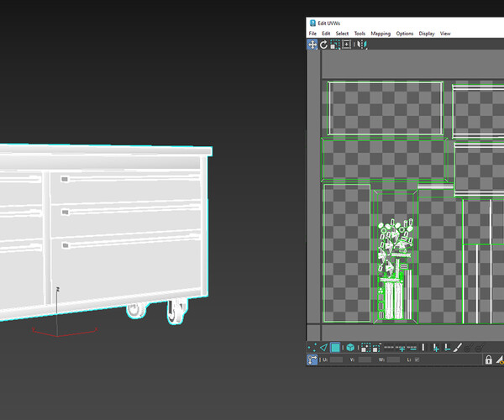Toggle the Lock Selection padlock

488,360
